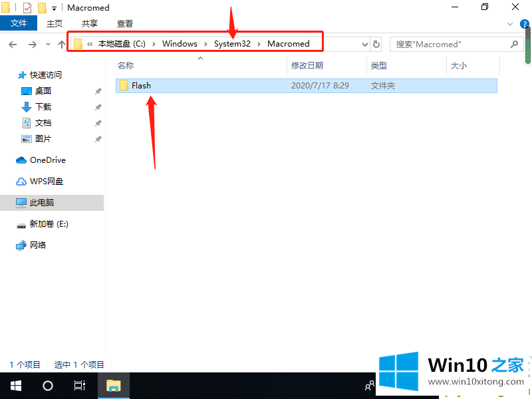
Task: Click the path overflow « chevron
Action: 90,44
